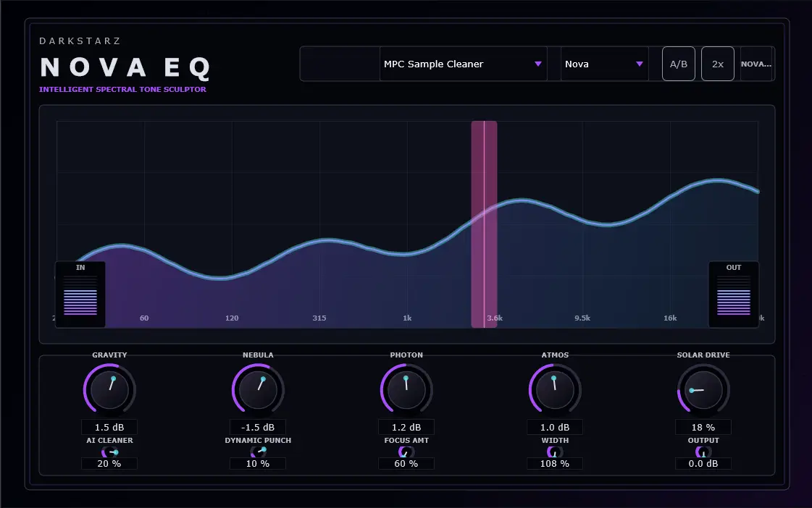Click the Nebula knob
This screenshot has width=812, height=508.
[x=258, y=389]
